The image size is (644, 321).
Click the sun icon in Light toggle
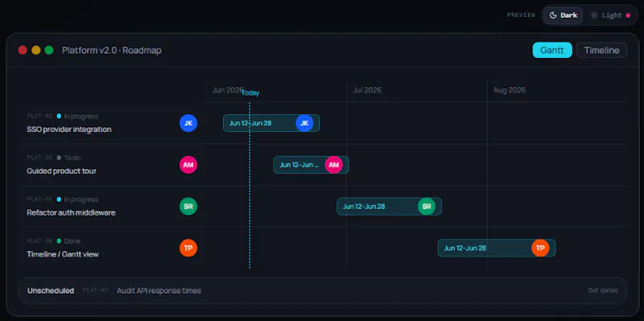(594, 15)
